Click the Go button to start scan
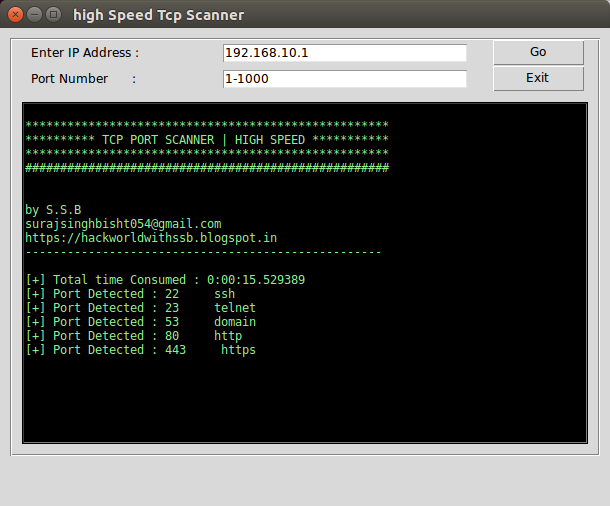This screenshot has height=506, width=610. pyautogui.click(x=538, y=52)
